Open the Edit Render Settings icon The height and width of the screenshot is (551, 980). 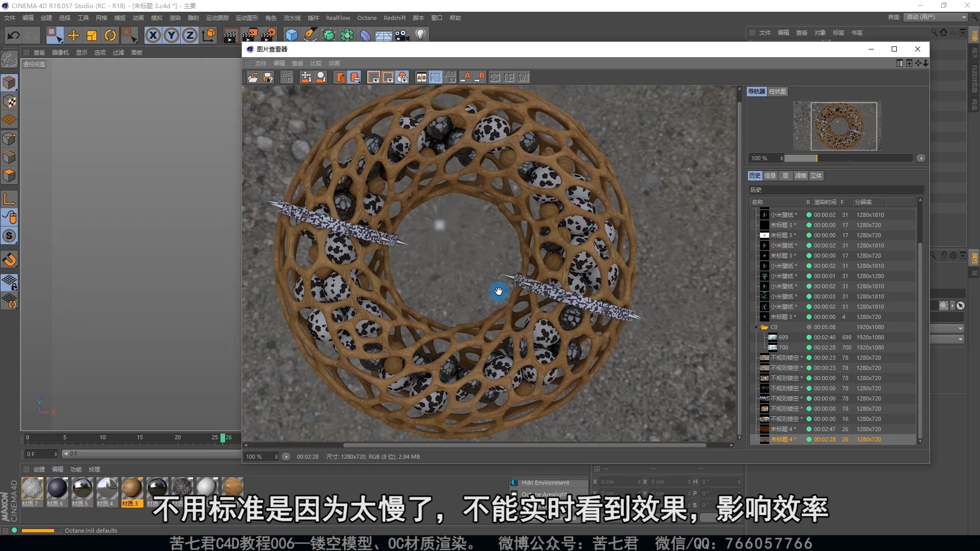(x=268, y=35)
